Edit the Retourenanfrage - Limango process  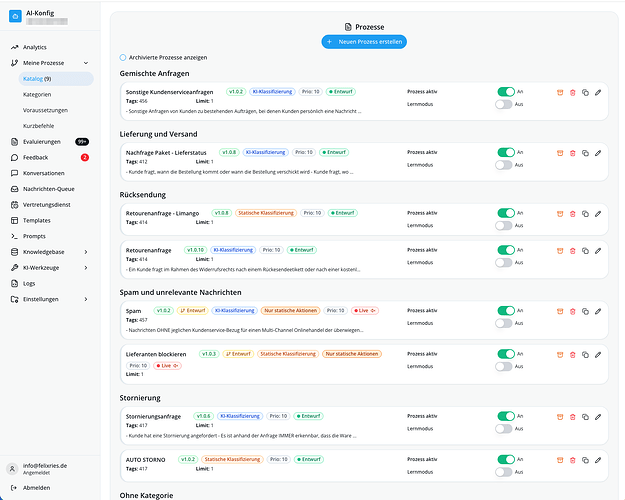tap(598, 214)
